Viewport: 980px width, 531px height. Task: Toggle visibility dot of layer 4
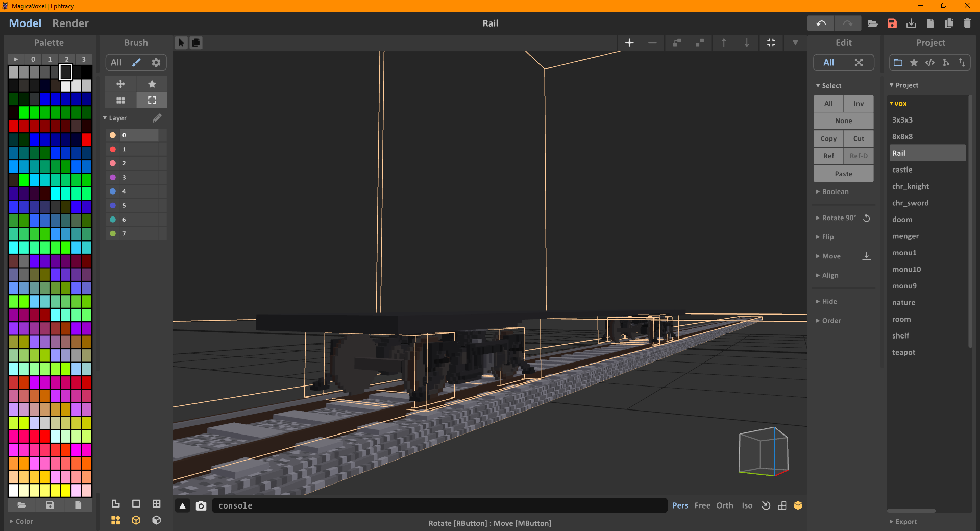pos(113,191)
